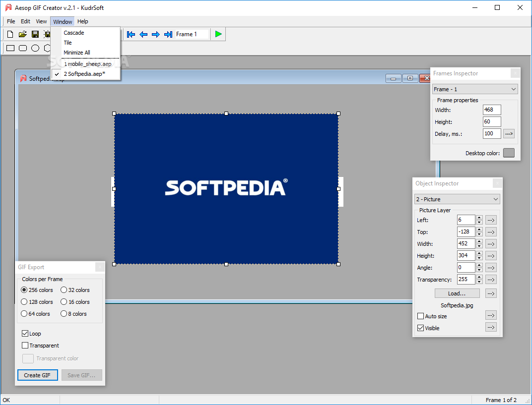
Task: Switch to 1 mobile_sheep.aep window
Action: [x=85, y=64]
